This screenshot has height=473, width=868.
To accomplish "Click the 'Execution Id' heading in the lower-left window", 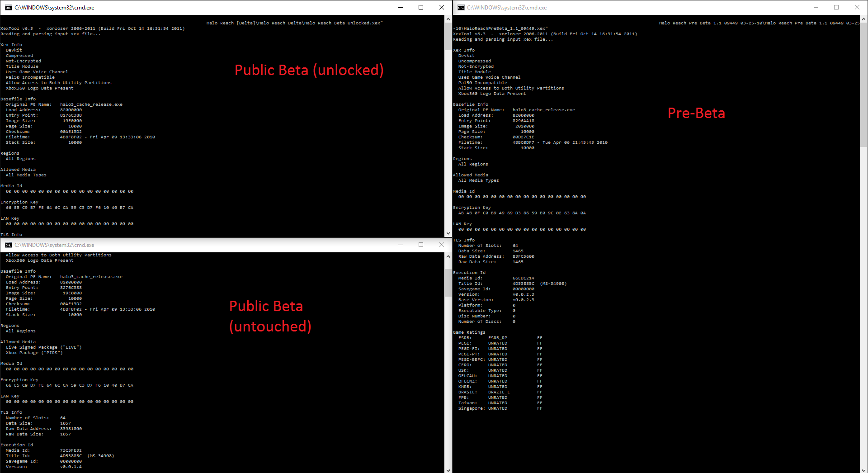I will (x=17, y=445).
